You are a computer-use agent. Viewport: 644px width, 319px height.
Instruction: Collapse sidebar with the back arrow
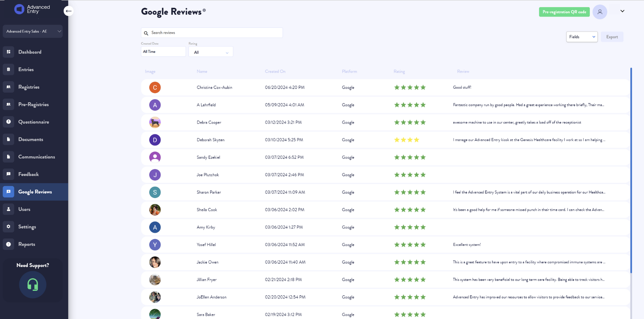coord(68,11)
